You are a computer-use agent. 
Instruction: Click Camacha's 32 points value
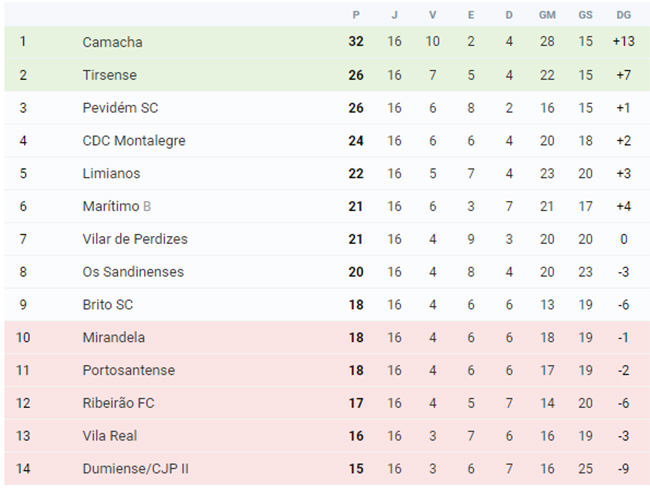(356, 41)
